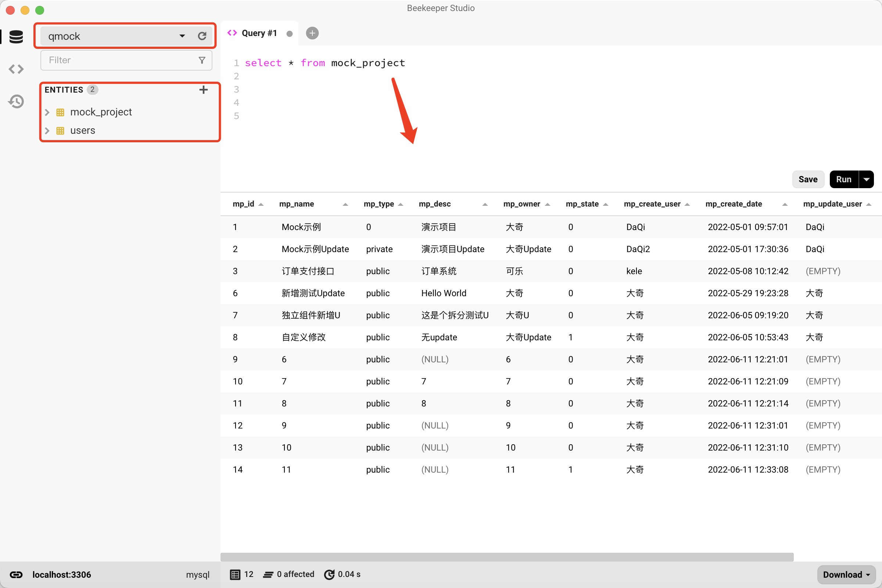
Task: Click the Save query button
Action: tap(808, 179)
